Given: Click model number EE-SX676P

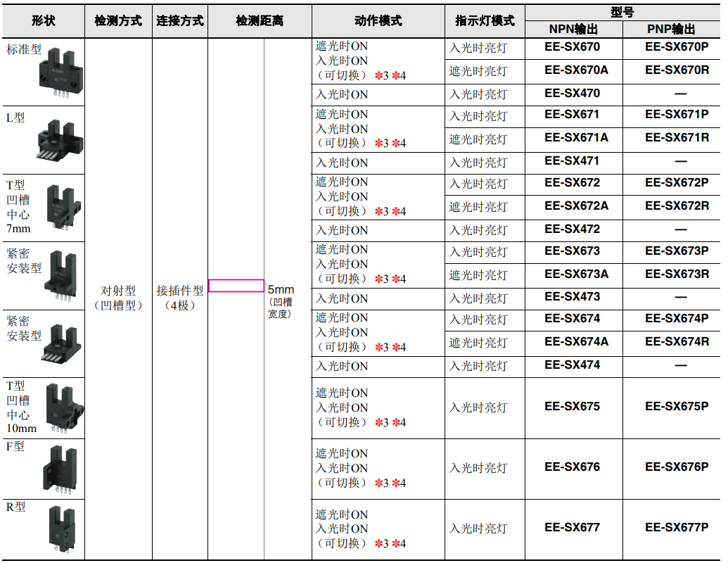Looking at the screenshot, I should pos(677,467).
